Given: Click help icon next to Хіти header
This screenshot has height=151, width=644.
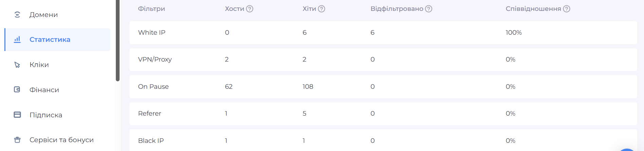Looking at the screenshot, I should (321, 9).
